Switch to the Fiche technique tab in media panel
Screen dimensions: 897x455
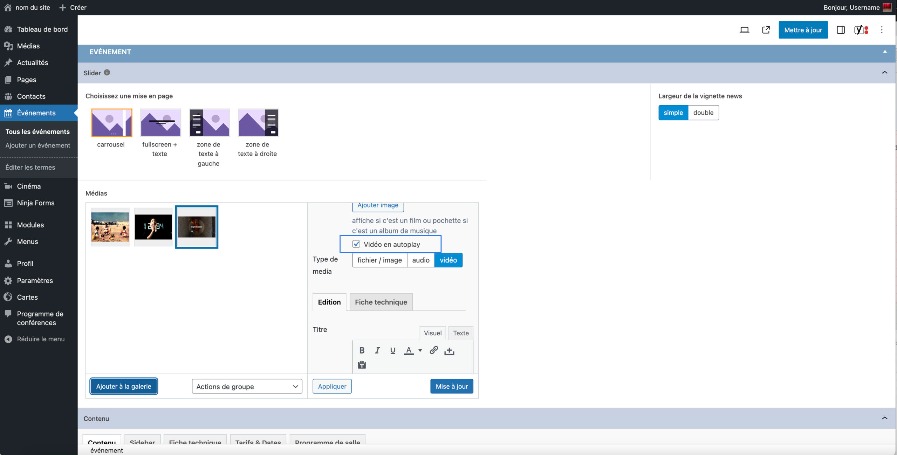[380, 302]
